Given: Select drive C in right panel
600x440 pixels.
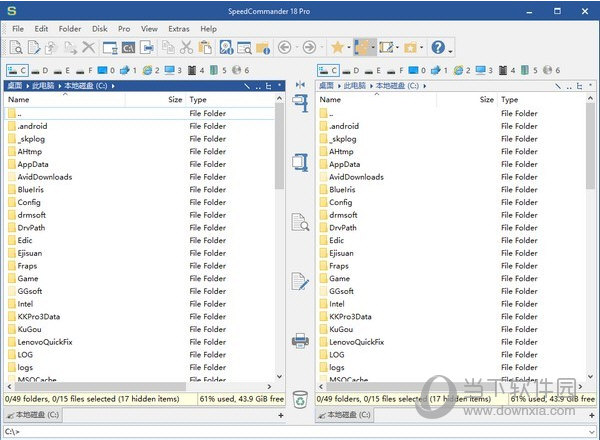Looking at the screenshot, I should [328, 70].
